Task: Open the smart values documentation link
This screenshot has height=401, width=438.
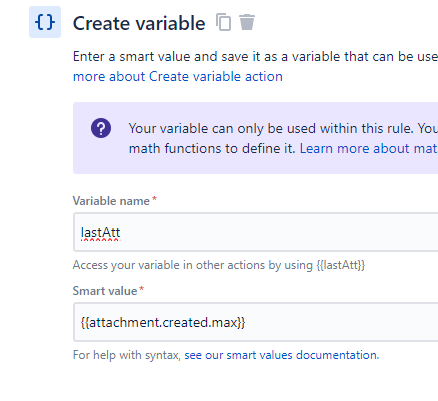Action: point(282,355)
